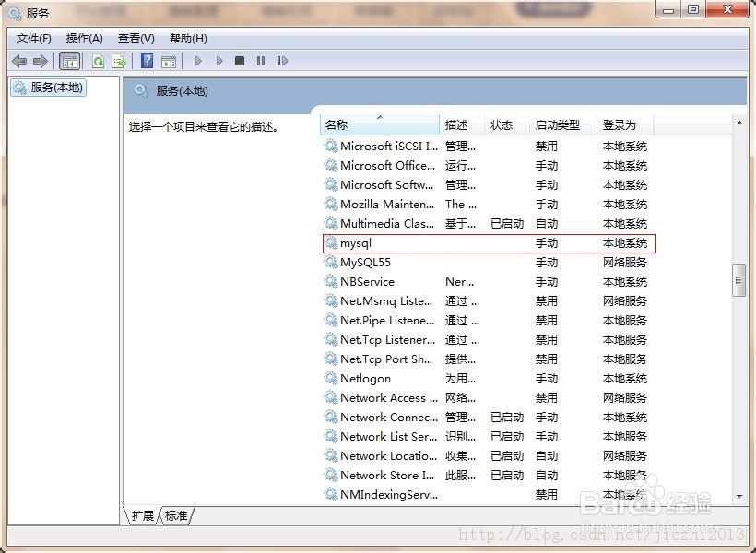Image resolution: width=756 pixels, height=553 pixels.
Task: Toggle the show/hide console tree icon
Action: (69, 61)
